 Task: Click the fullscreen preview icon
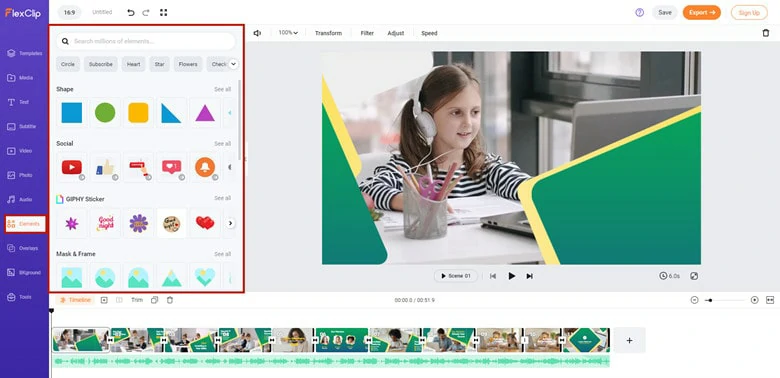click(694, 276)
